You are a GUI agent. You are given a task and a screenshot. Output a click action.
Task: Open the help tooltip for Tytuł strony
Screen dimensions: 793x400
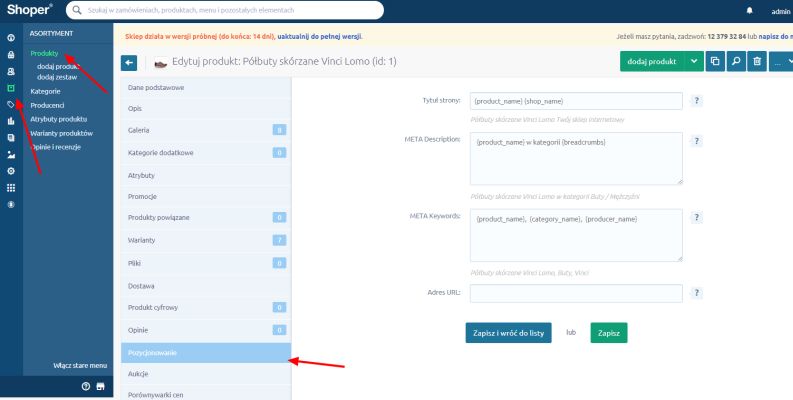(696, 101)
